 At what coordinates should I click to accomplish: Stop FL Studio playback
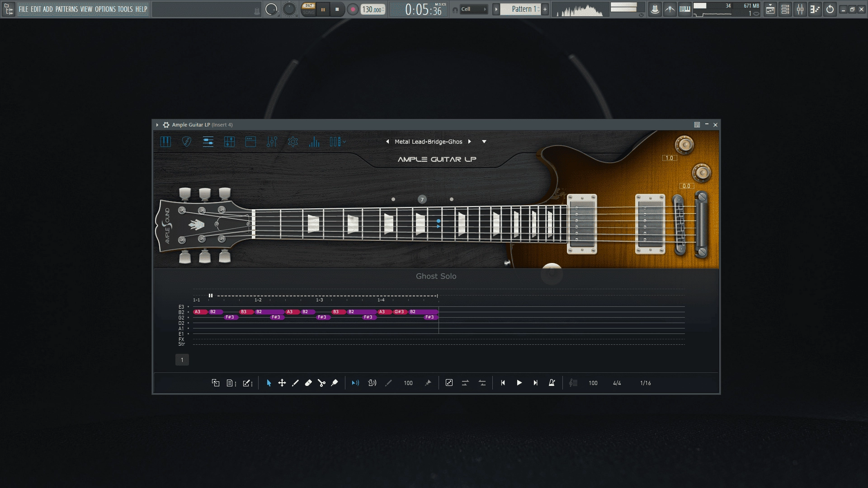click(x=337, y=9)
